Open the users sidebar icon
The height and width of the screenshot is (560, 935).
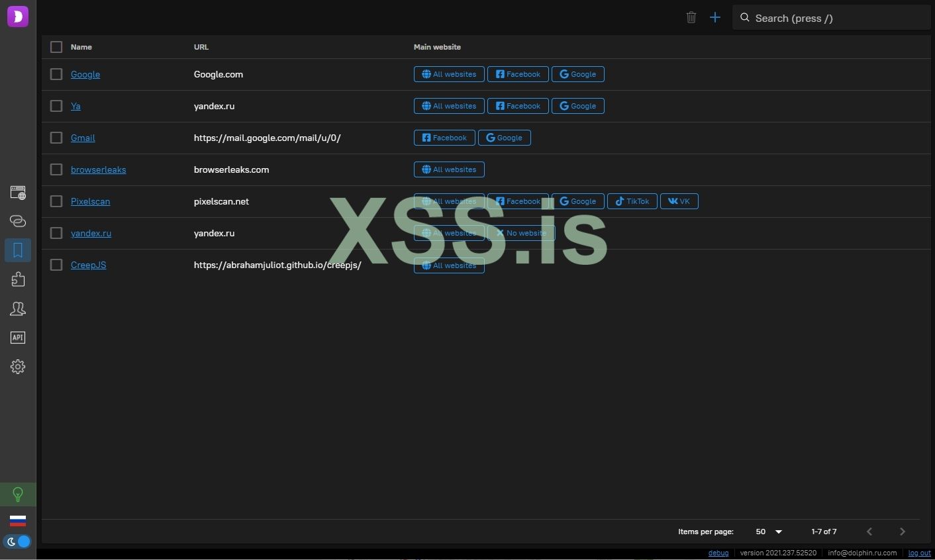pos(18,308)
